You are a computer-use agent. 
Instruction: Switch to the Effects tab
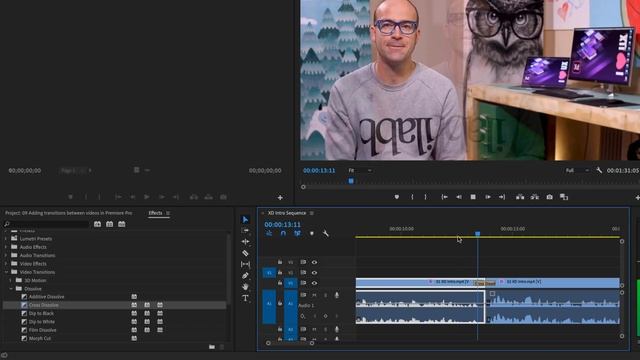(156, 213)
